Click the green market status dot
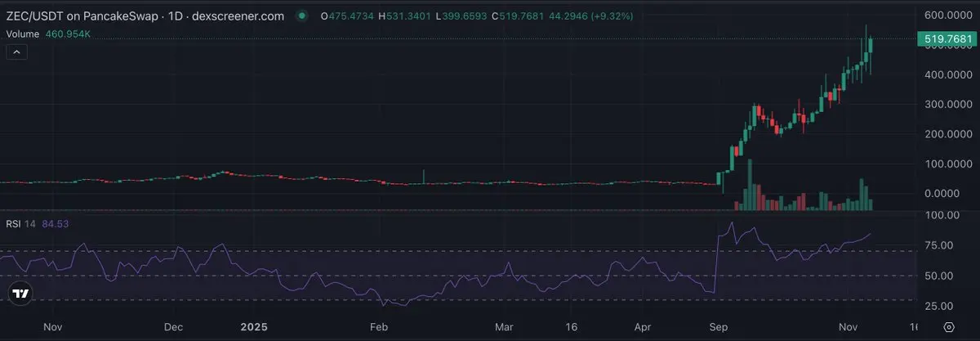980x341 pixels. click(303, 15)
